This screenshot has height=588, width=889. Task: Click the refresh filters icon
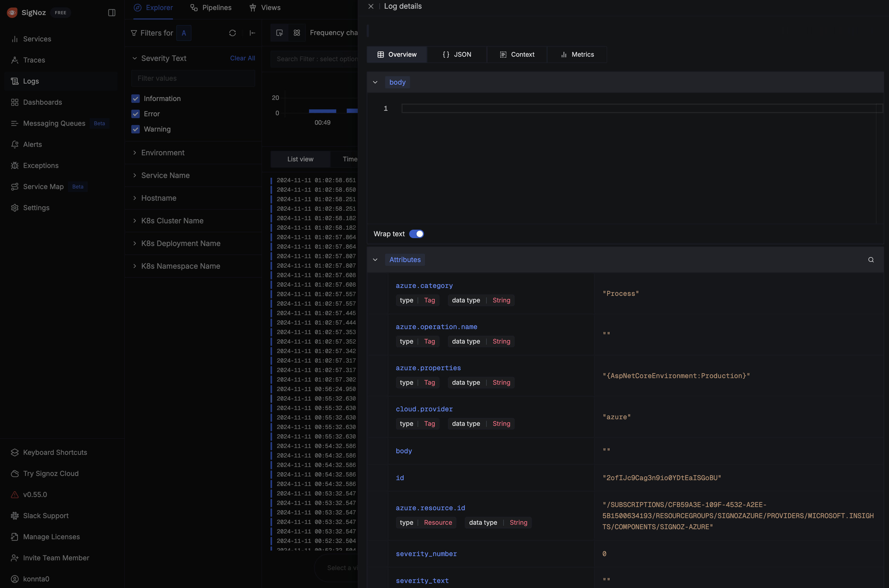tap(233, 33)
